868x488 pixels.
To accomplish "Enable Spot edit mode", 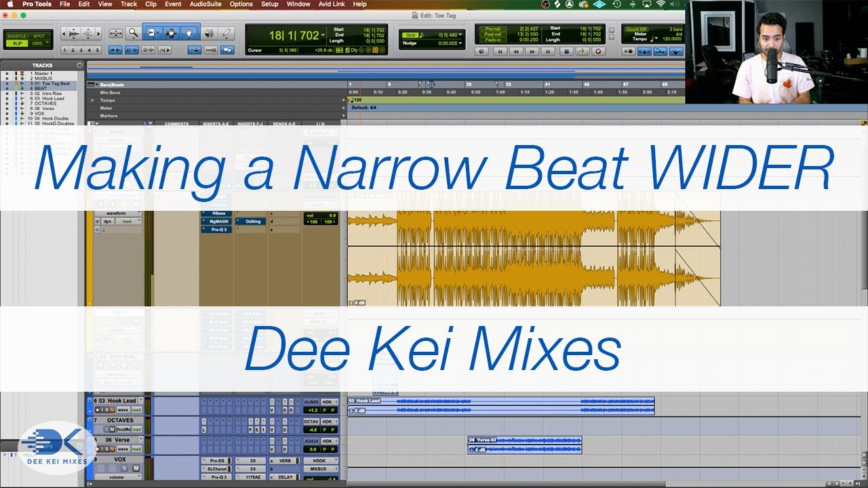I will pos(38,36).
